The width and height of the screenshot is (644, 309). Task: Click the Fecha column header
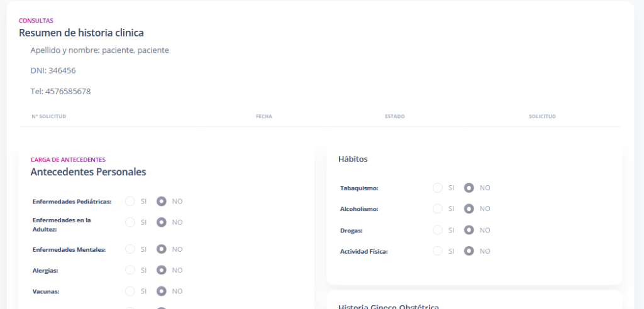pyautogui.click(x=264, y=117)
